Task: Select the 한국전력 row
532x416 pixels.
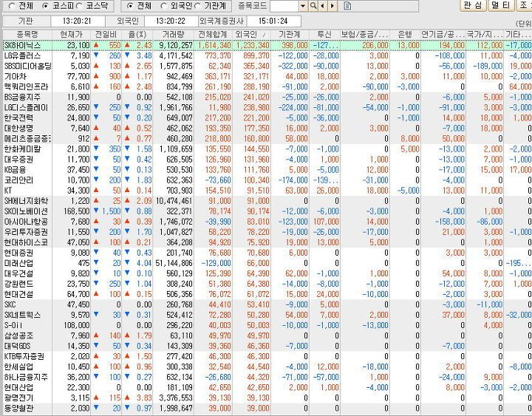Action: click(x=267, y=117)
